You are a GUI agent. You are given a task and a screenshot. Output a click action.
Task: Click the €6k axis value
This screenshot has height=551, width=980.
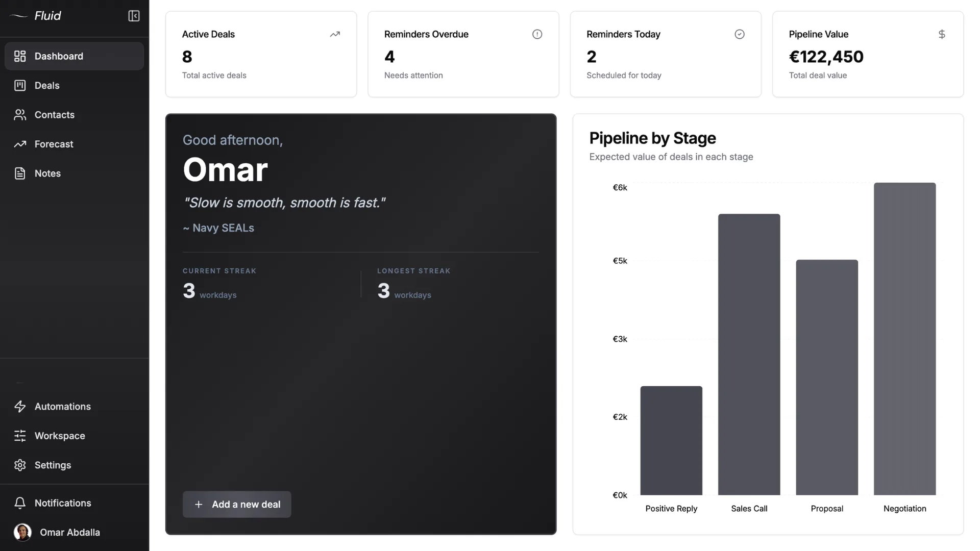pyautogui.click(x=620, y=188)
